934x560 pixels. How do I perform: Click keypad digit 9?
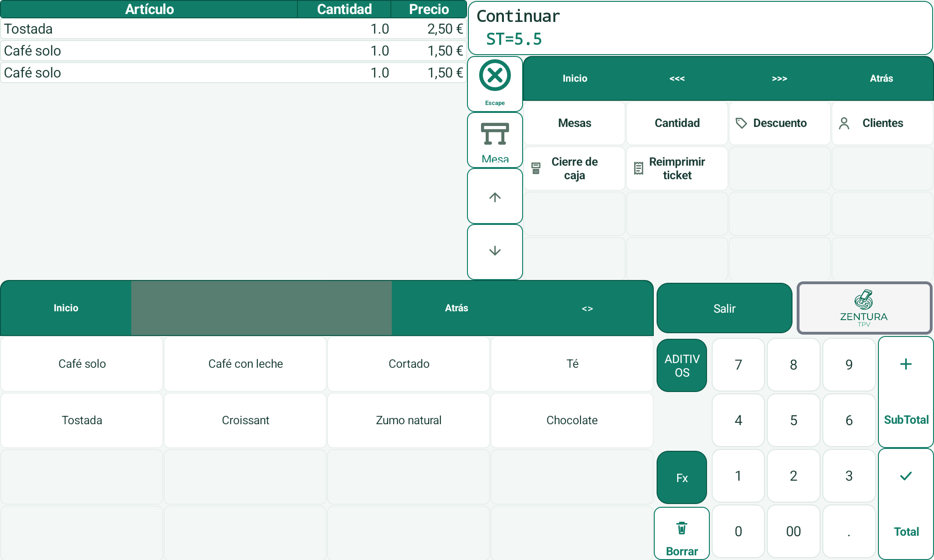(849, 364)
